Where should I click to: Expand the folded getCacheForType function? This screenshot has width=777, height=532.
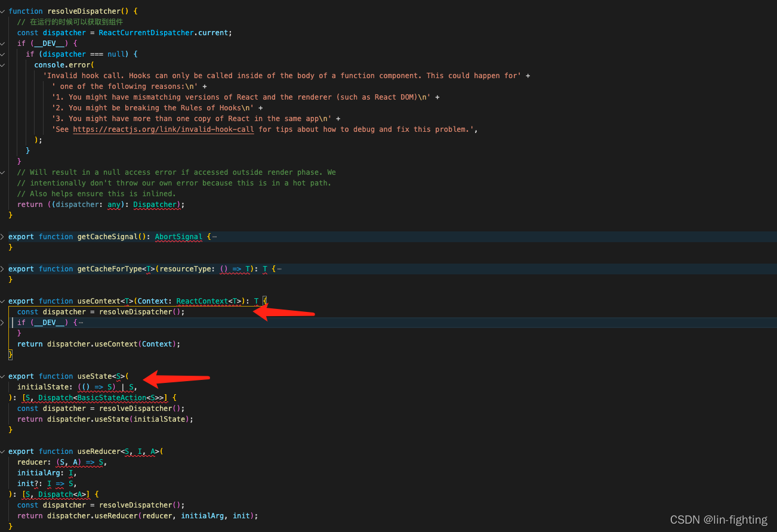(2, 269)
